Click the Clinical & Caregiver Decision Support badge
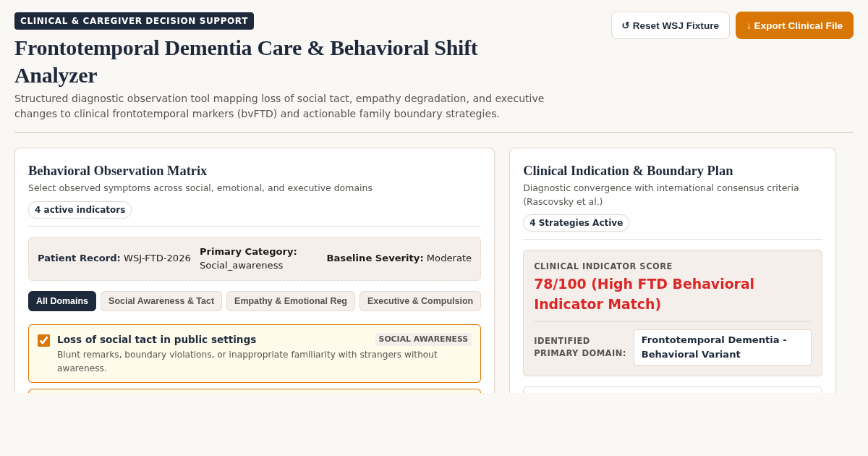 click(134, 21)
